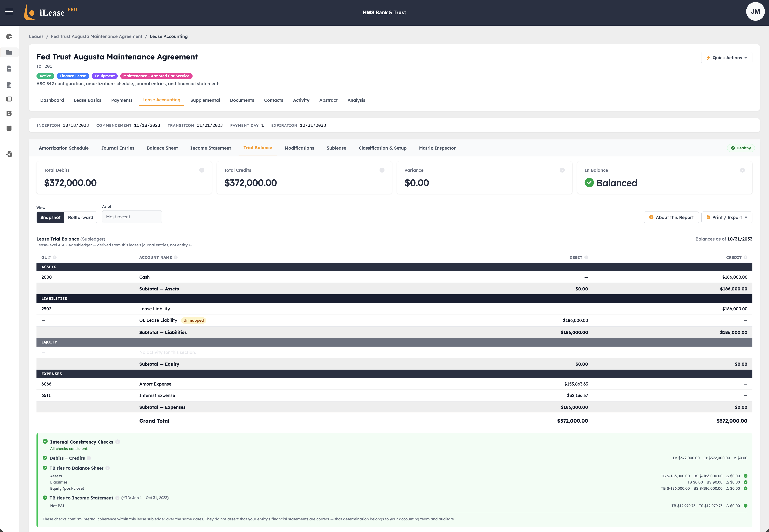Click the green Balanced checkmark icon

pyautogui.click(x=589, y=183)
